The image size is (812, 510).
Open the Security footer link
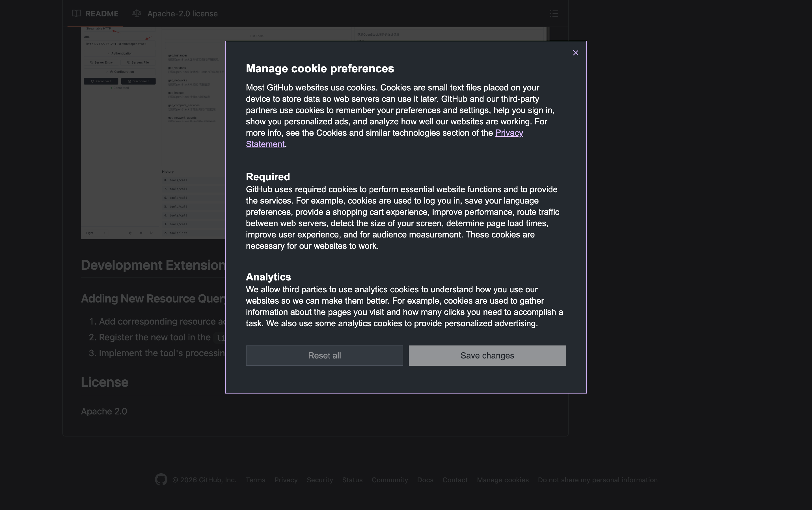click(320, 480)
